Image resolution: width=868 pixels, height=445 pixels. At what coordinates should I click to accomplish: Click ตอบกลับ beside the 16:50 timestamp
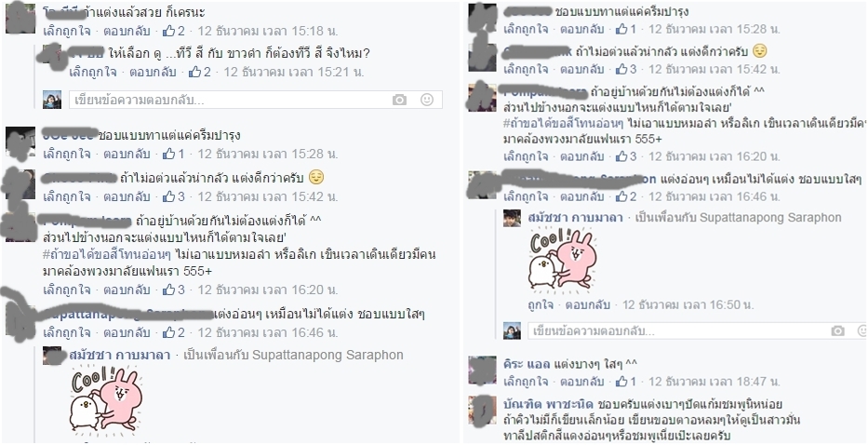[x=587, y=304]
